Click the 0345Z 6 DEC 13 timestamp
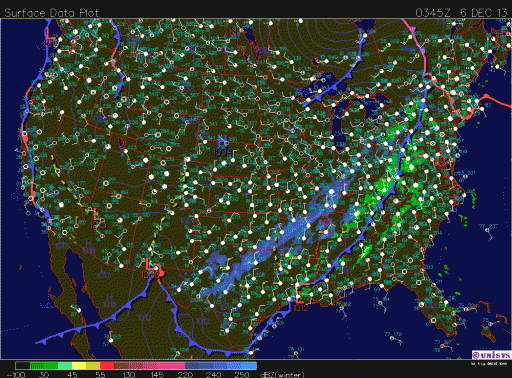This screenshot has height=378, width=512. coord(461,13)
